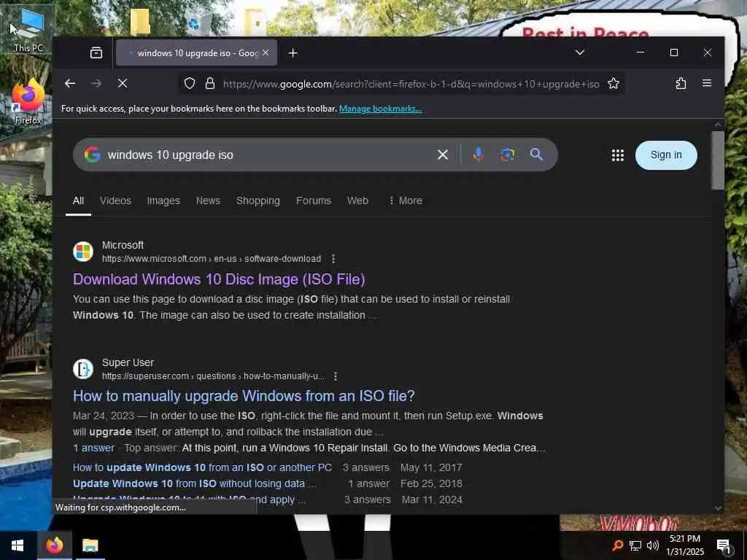
Task: Click in the Google search query field
Action: 267,155
